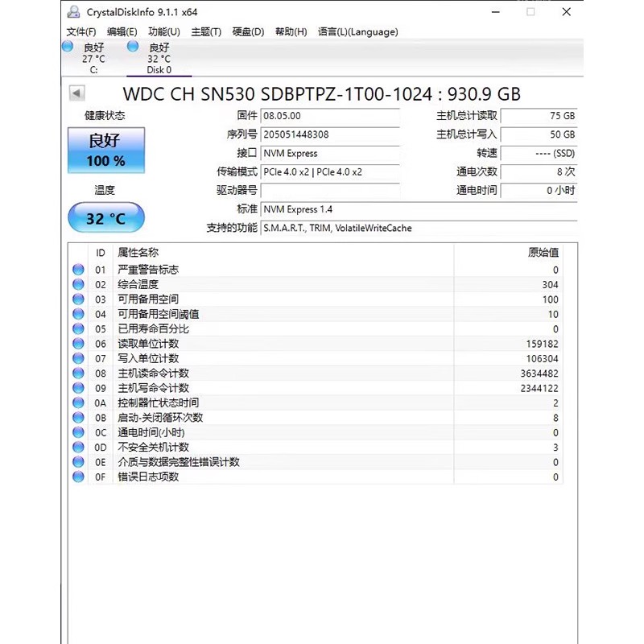644x644 pixels.
Task: Click the interface field NVM Express
Action: tap(330, 153)
